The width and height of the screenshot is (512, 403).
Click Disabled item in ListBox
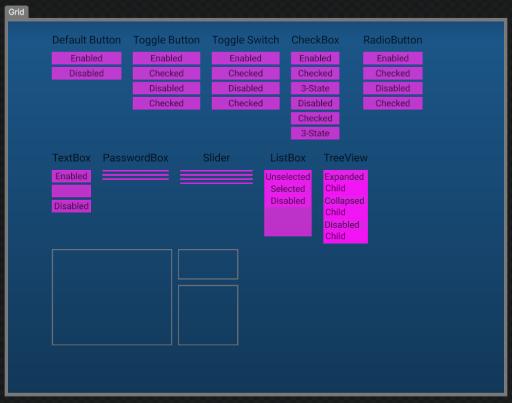coord(288,201)
